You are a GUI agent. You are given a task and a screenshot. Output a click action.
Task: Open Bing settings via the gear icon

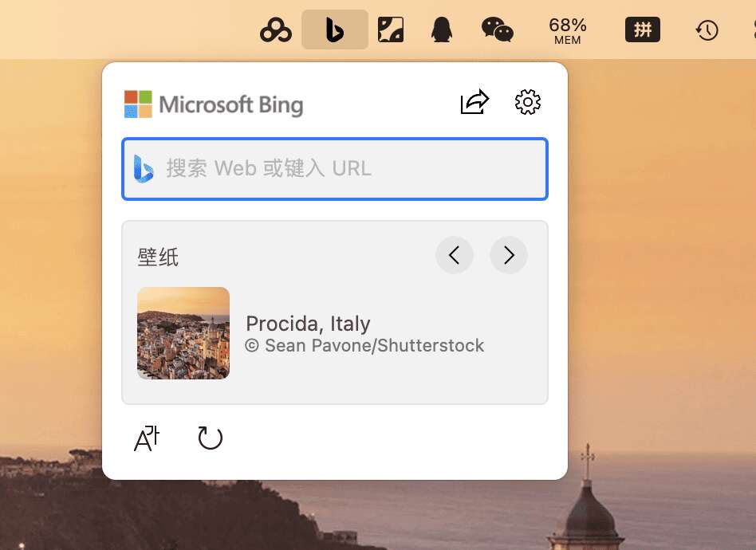(x=527, y=102)
